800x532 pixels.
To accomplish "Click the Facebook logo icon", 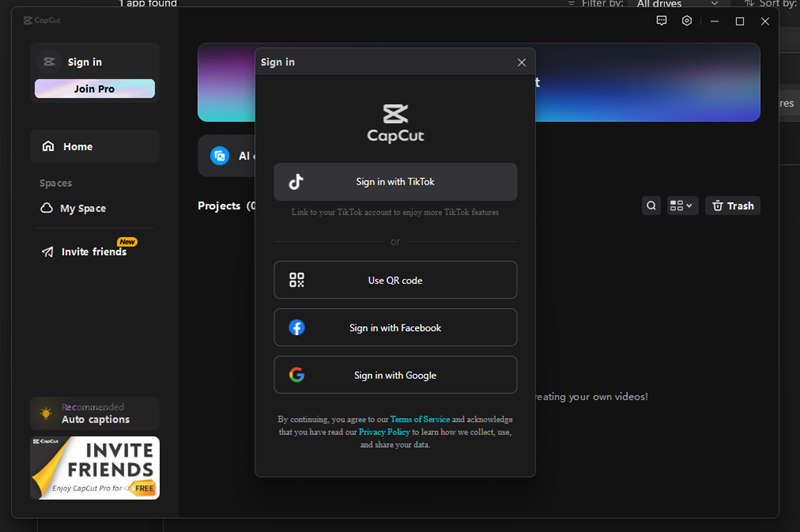I will pos(296,328).
